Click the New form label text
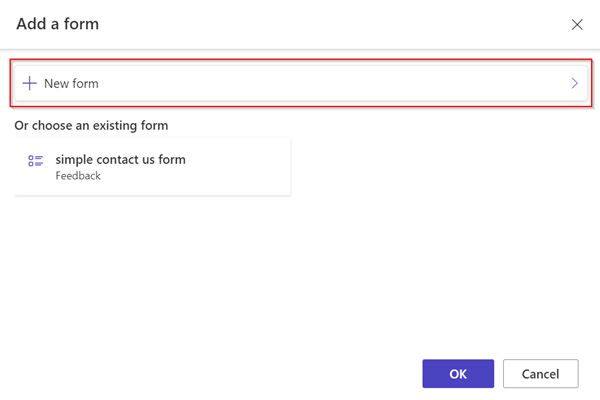Screen dimensions: 600x400 pyautogui.click(x=71, y=83)
